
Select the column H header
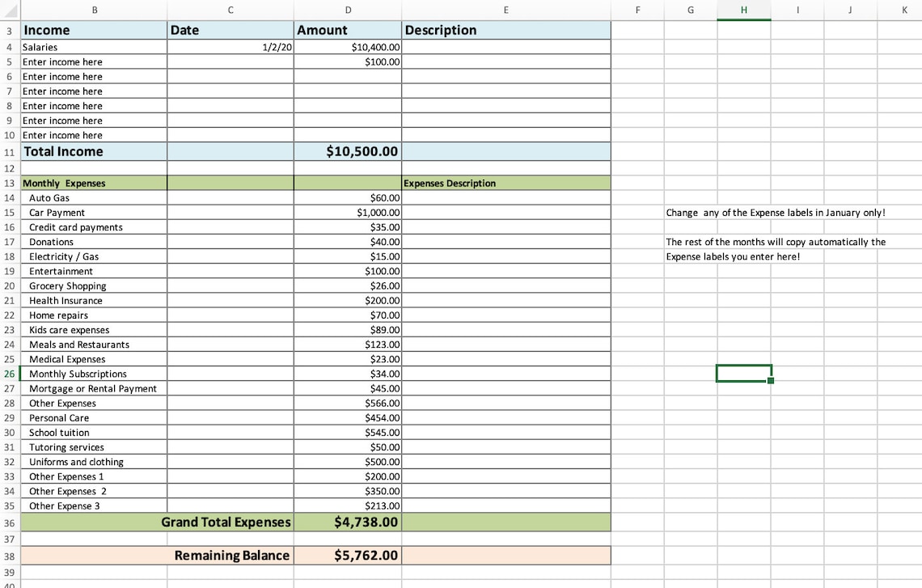743,10
